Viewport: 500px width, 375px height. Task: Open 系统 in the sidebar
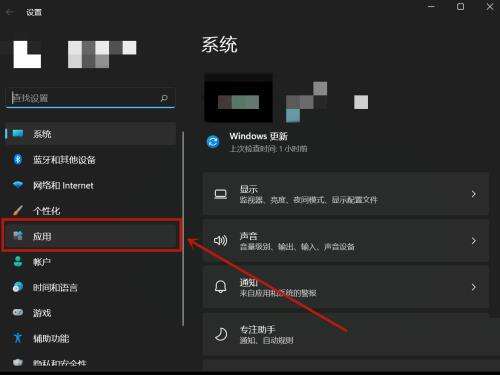pos(91,134)
